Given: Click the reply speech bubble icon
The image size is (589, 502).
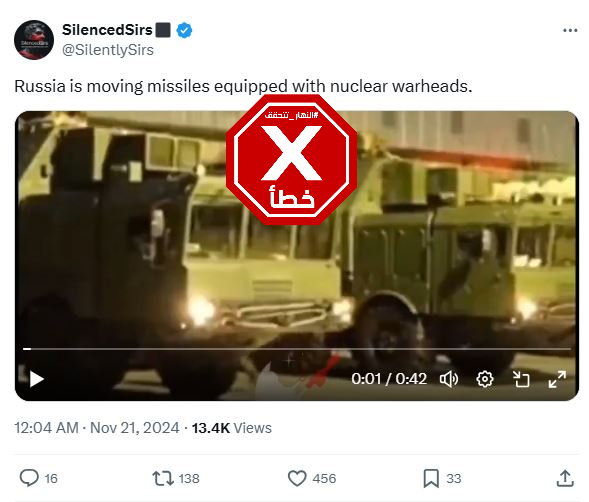Looking at the screenshot, I should coord(29,478).
